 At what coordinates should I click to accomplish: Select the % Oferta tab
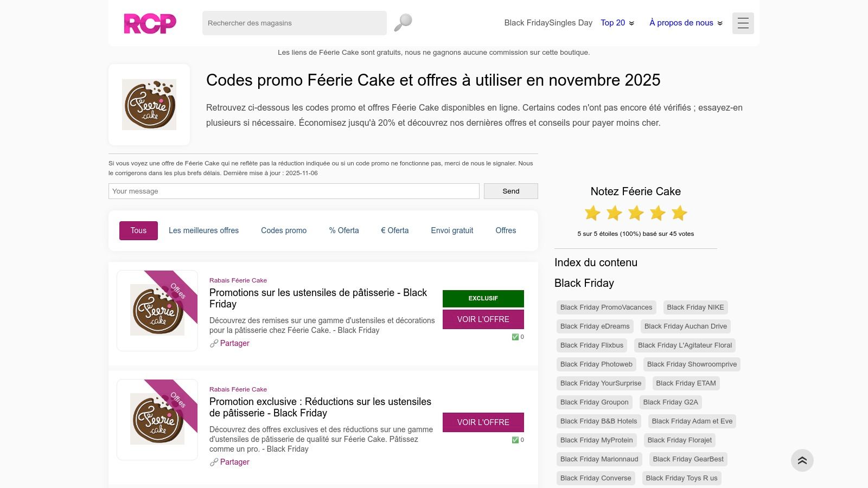click(x=343, y=230)
